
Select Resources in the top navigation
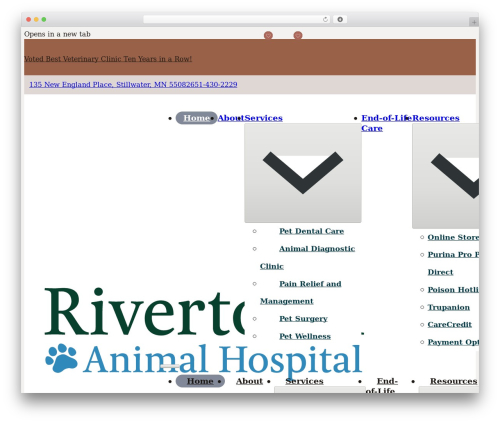436,118
